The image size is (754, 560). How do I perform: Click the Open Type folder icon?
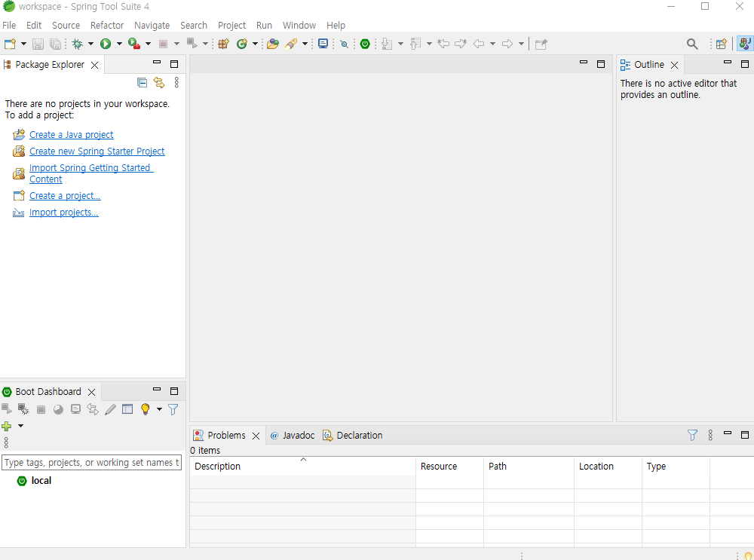click(273, 44)
